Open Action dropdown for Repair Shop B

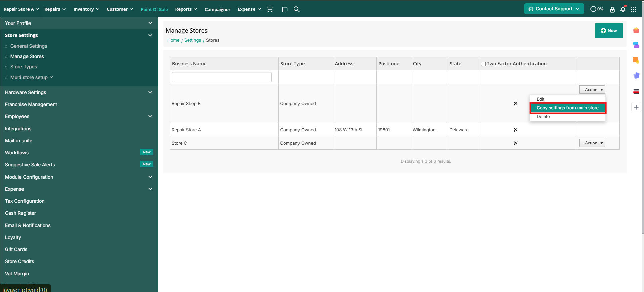592,90
